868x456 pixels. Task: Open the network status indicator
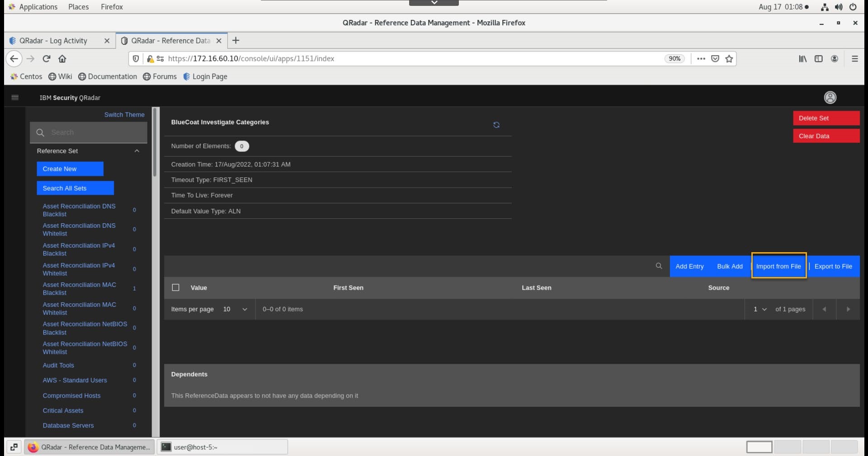click(x=825, y=7)
